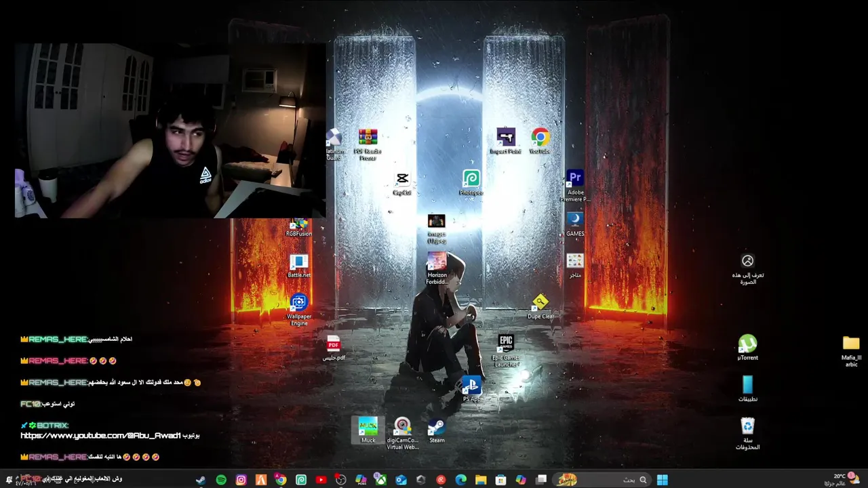The image size is (868, 488).
Task: Open Horizon Forbidden West shortcut
Action: pyautogui.click(x=437, y=269)
